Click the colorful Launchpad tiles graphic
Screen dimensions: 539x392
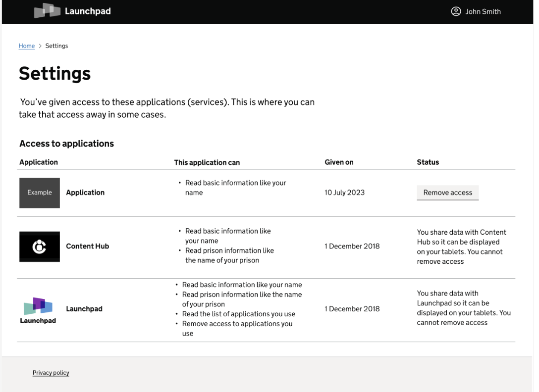click(x=38, y=304)
